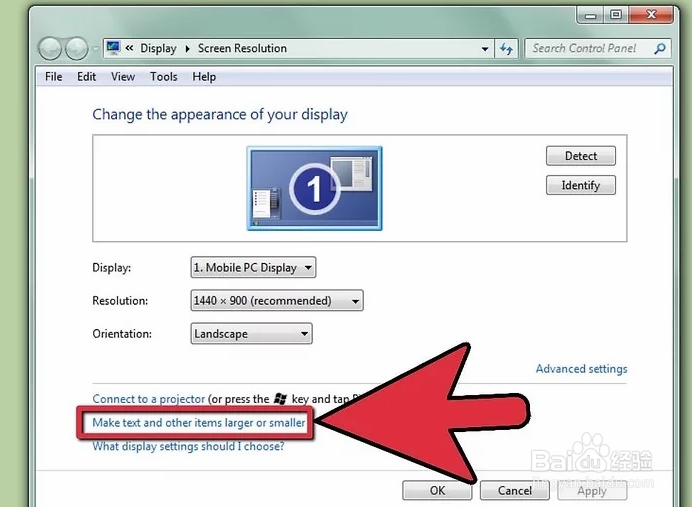
Task: Click the magnifier search icon
Action: [660, 48]
